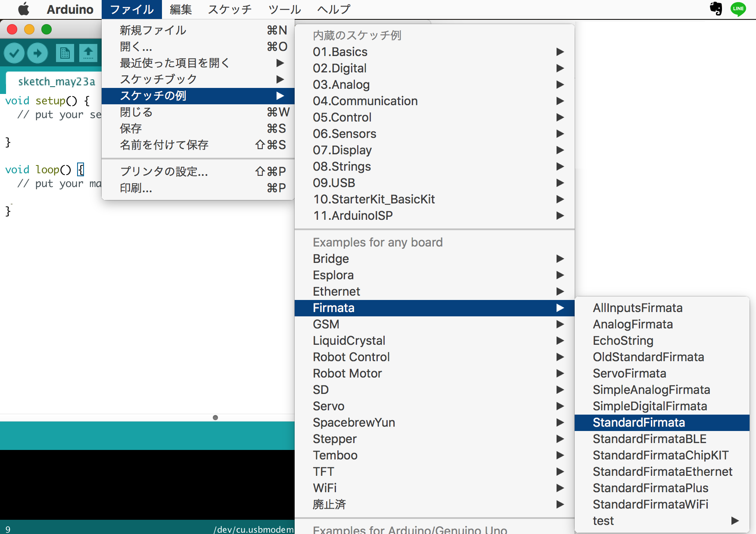This screenshot has width=756, height=534.
Task: Choose 新規ファイル from the file menu
Action: point(153,30)
